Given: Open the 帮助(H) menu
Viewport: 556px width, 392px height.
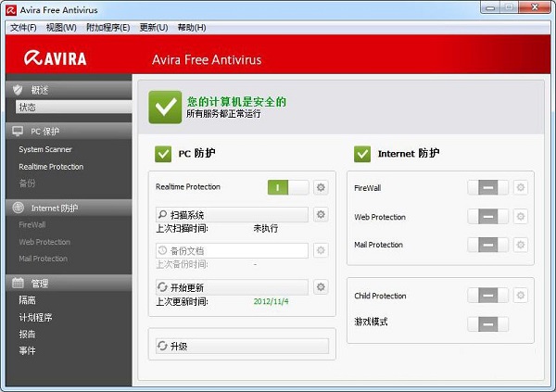Looking at the screenshot, I should click(x=192, y=28).
